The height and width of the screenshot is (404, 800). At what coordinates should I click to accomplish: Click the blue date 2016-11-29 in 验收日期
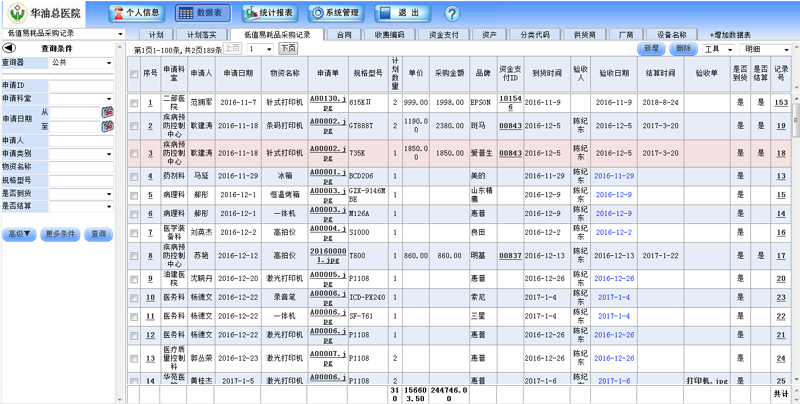(x=614, y=176)
